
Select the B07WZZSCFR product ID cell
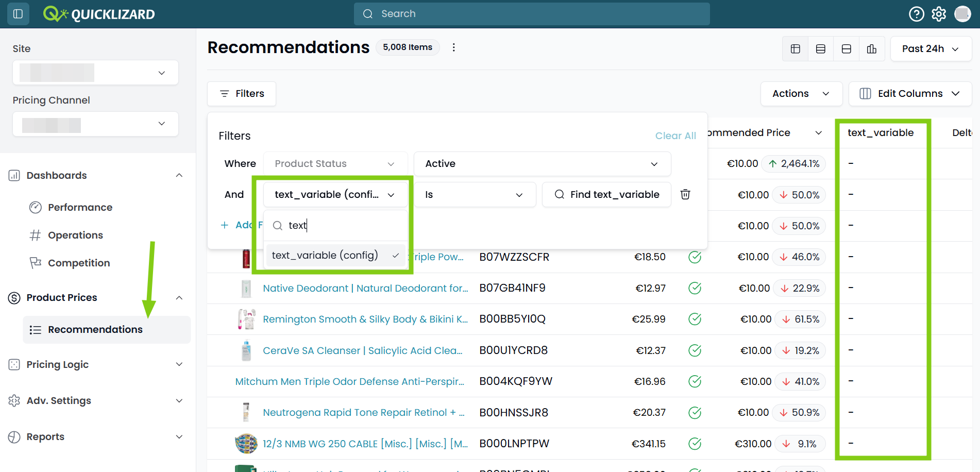point(514,257)
